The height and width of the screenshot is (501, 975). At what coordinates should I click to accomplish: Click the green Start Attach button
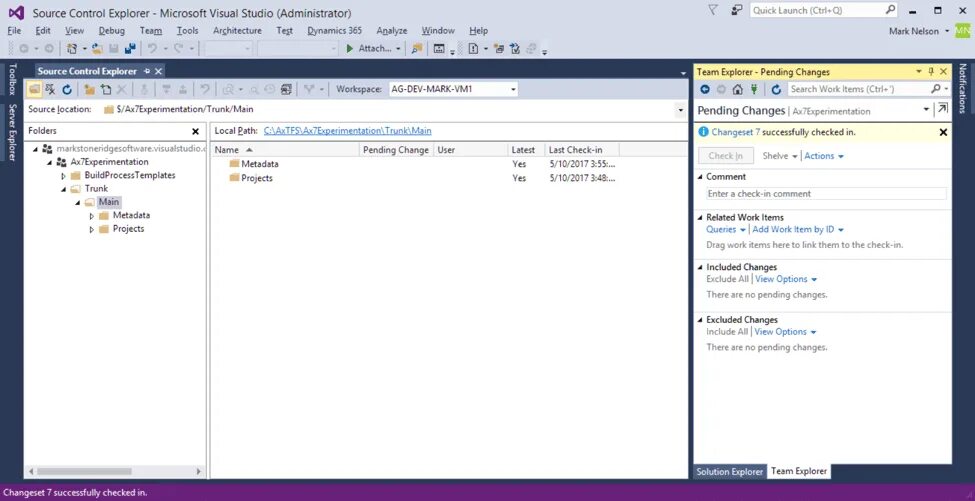pyautogui.click(x=370, y=48)
